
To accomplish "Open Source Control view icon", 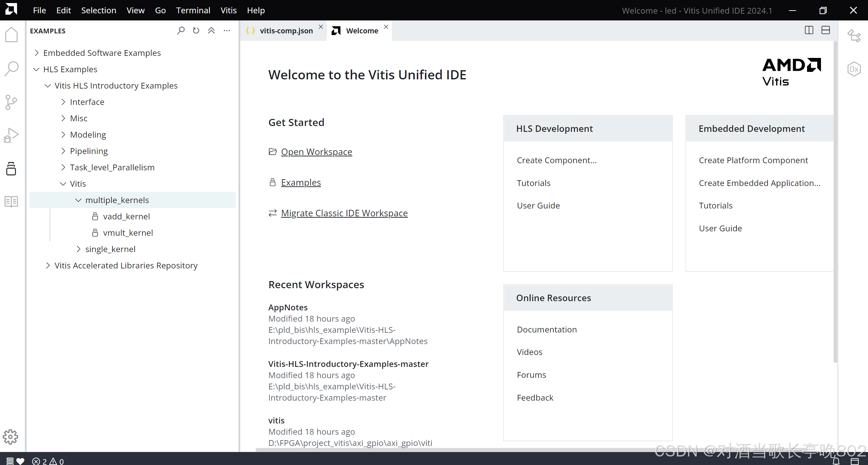I will (x=11, y=102).
